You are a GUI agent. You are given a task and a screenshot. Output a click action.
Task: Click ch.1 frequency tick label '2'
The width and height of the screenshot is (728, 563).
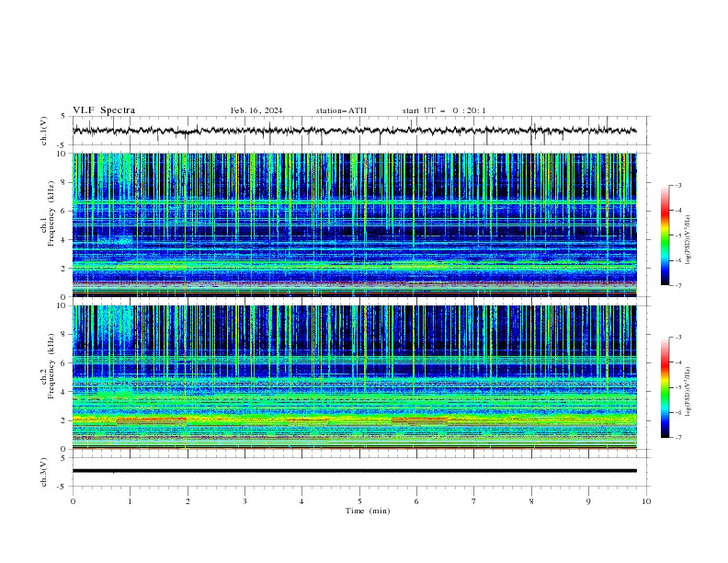(64, 268)
